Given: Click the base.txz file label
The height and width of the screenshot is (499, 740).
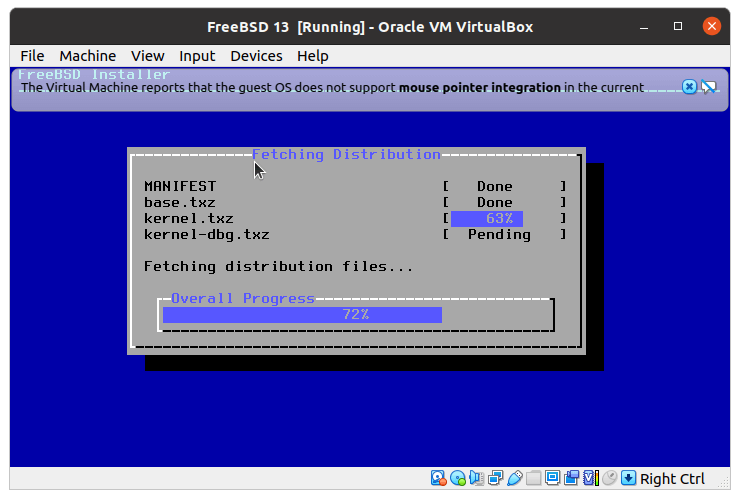Looking at the screenshot, I should (180, 203).
